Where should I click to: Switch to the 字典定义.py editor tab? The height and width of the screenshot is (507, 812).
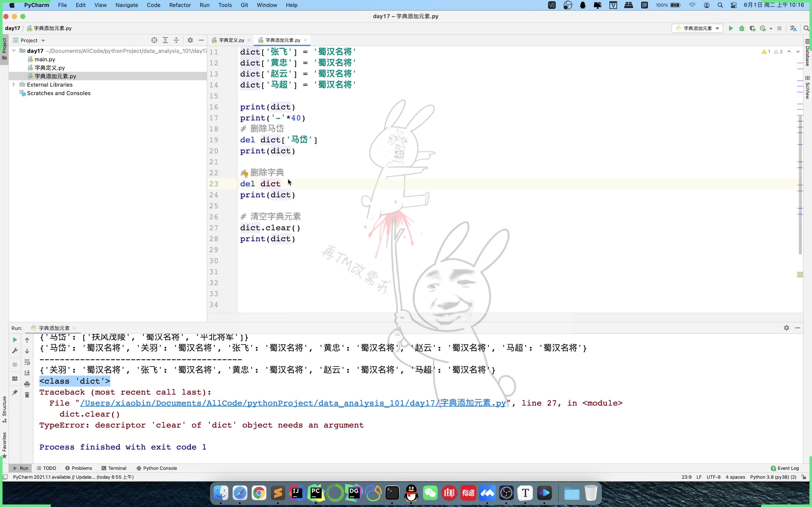click(231, 40)
